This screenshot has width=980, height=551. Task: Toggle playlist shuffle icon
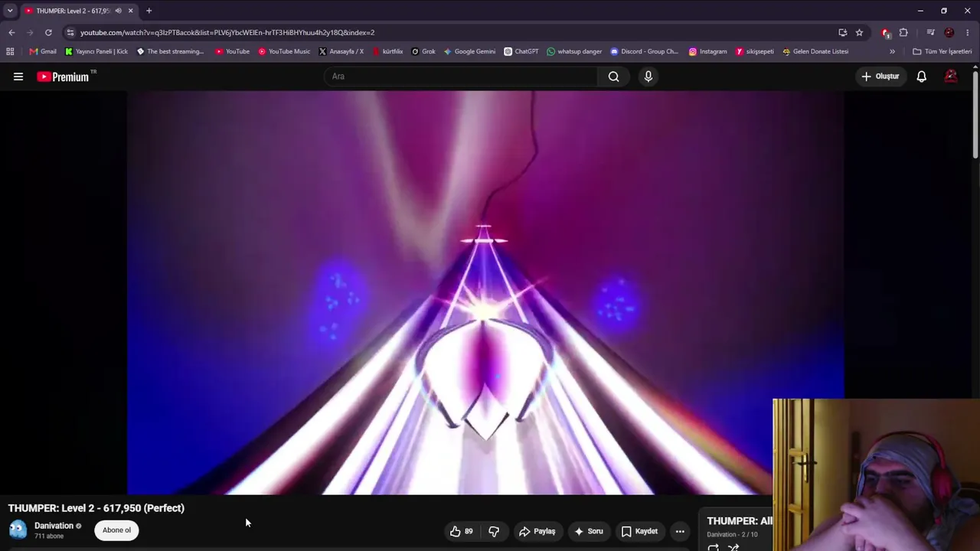click(733, 547)
